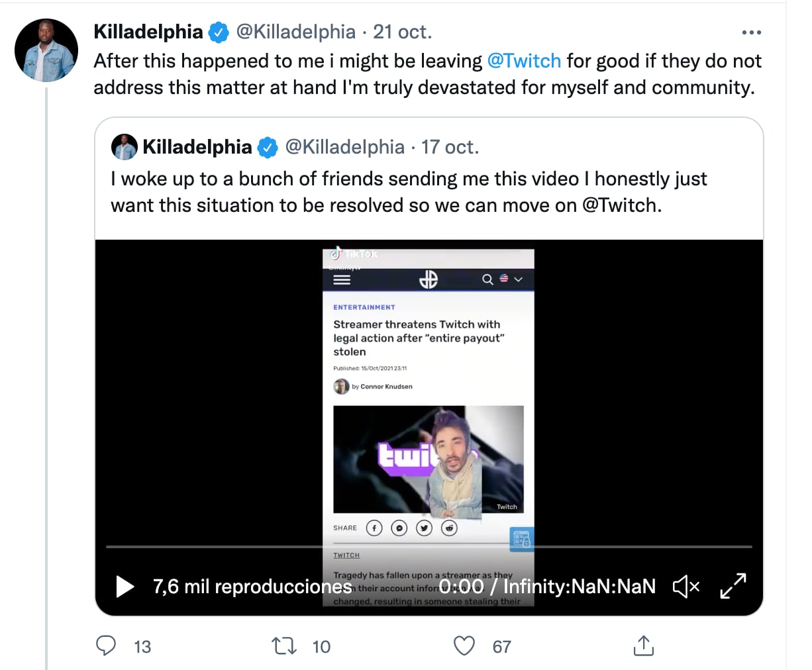Click the verified badge next to Killadelphia
The image size is (812, 670).
coord(218,31)
